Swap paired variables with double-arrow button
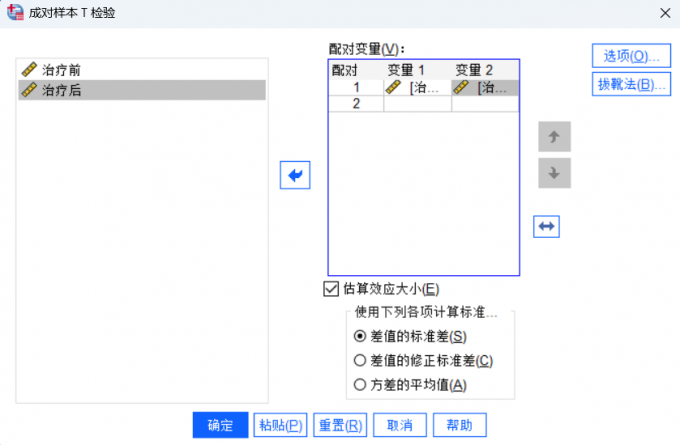The image size is (680, 445). (x=546, y=226)
